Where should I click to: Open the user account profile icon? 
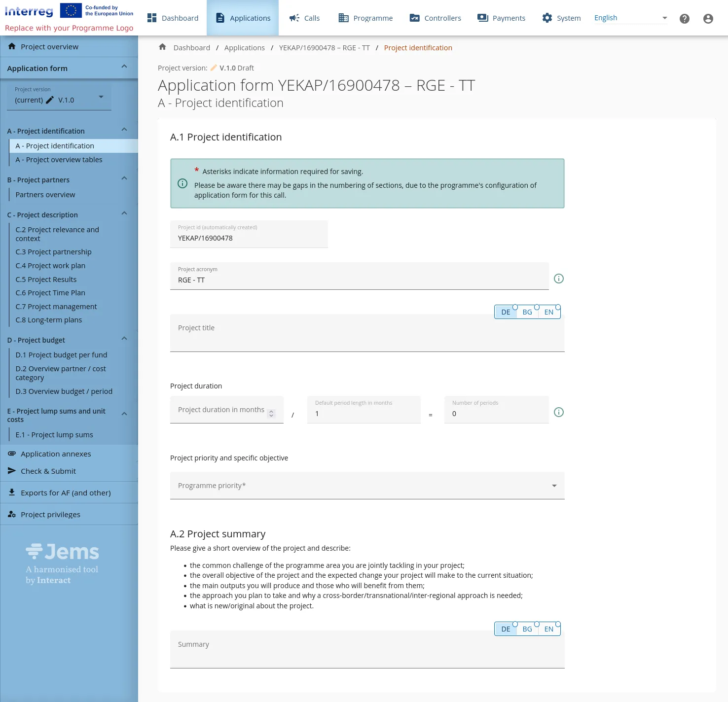pyautogui.click(x=708, y=19)
